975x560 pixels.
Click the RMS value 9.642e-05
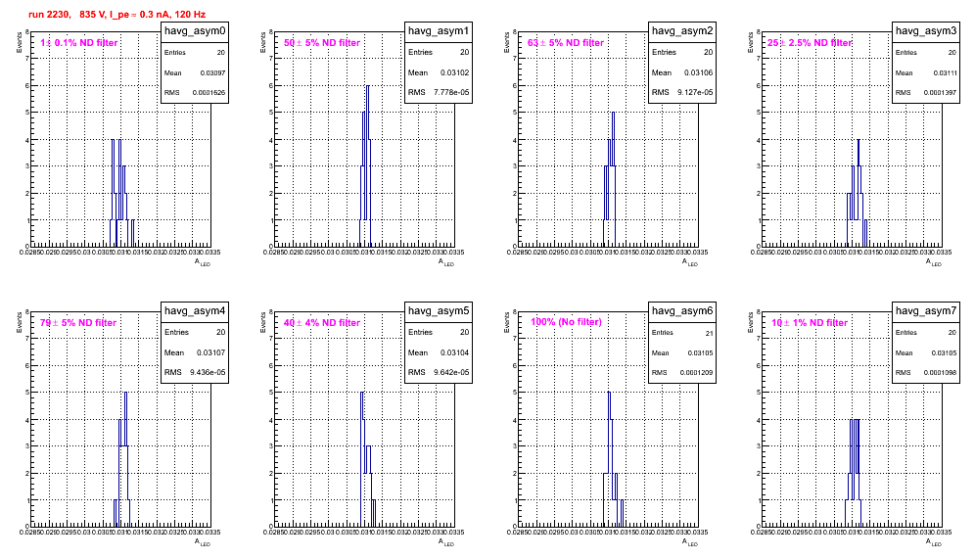coord(451,372)
